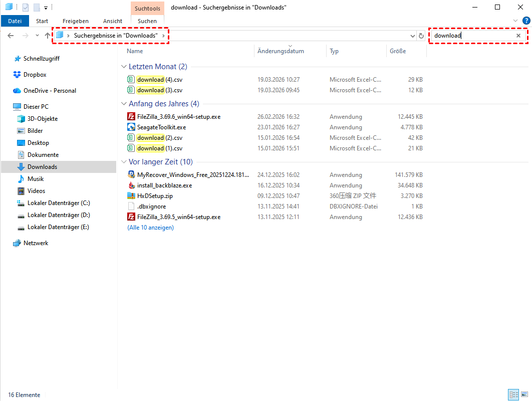
Task: Select Dokumente in navigation pane
Action: click(x=43, y=155)
